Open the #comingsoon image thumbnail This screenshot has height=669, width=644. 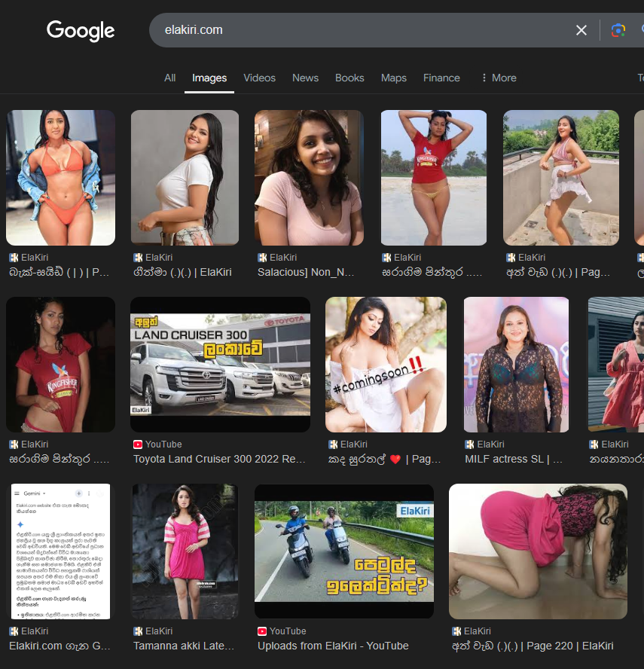click(x=386, y=365)
